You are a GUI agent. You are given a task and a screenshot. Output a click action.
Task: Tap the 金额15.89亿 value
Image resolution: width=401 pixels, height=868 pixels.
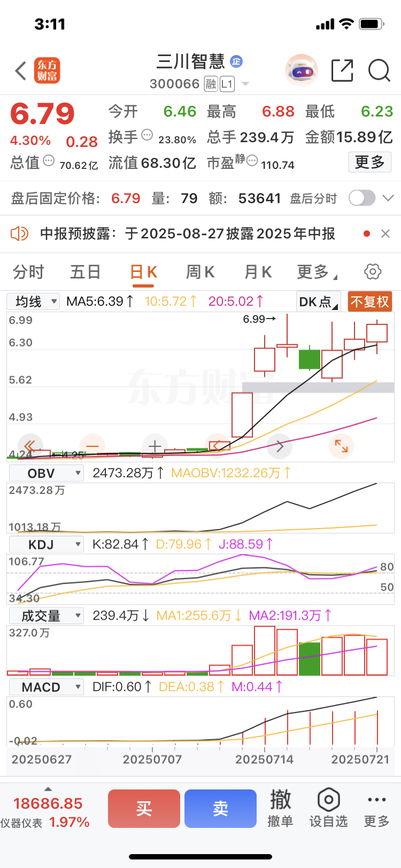[349, 137]
